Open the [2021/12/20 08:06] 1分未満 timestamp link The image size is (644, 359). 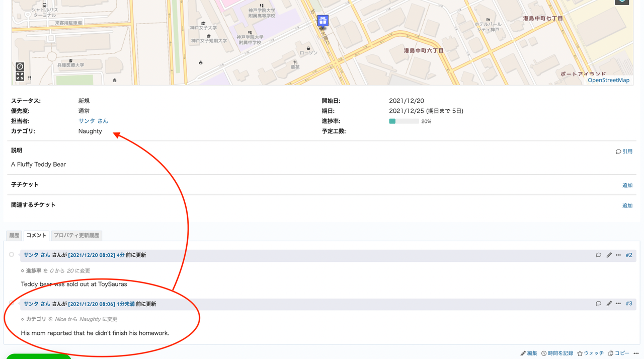(101, 304)
